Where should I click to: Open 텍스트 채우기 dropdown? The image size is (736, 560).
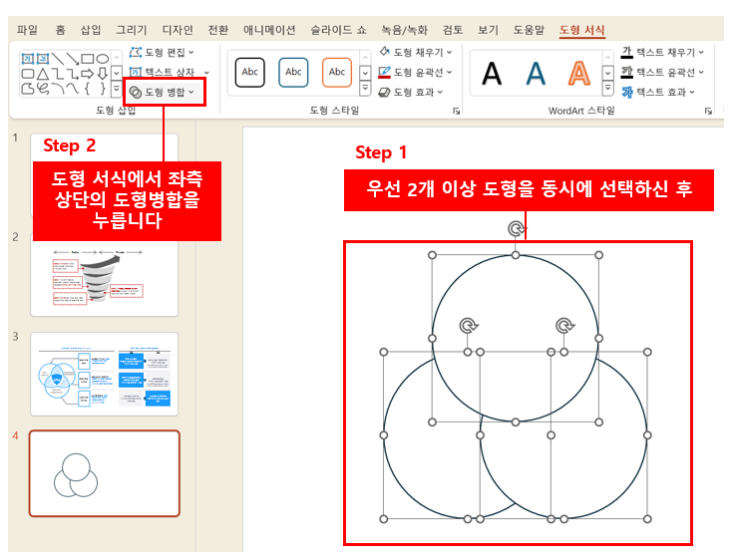[701, 52]
